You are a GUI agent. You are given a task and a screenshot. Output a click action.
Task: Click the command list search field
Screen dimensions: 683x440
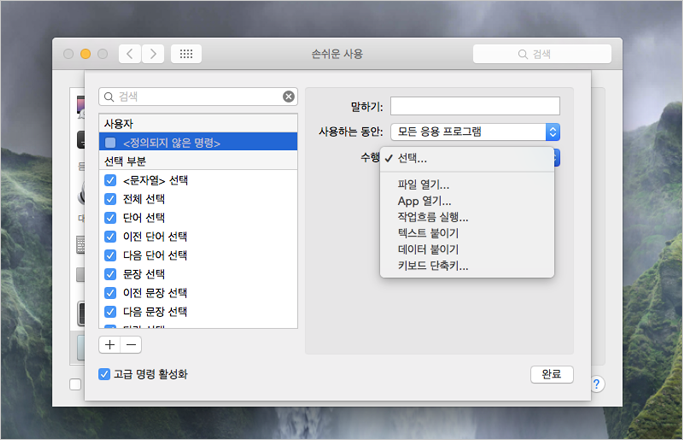tap(198, 97)
